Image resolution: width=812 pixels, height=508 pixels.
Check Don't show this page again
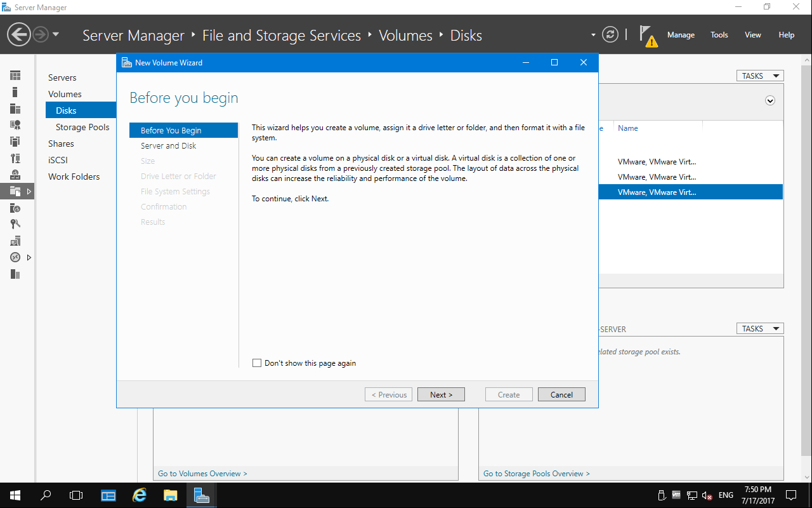[257, 363]
